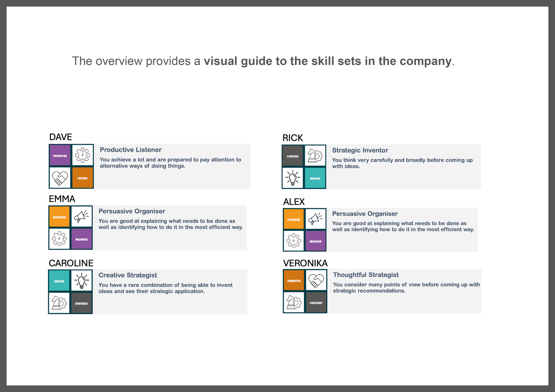
Task: Click the megaphone icon in Alex's card
Action: click(315, 219)
